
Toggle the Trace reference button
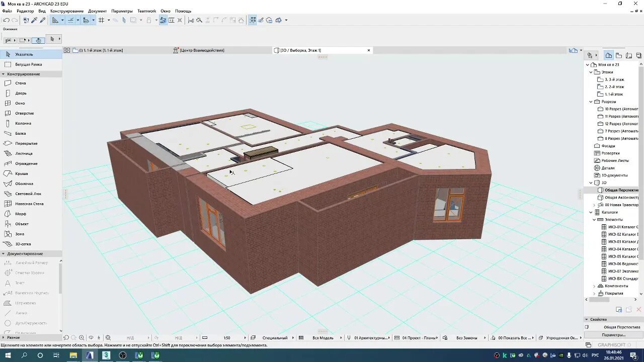click(134, 20)
